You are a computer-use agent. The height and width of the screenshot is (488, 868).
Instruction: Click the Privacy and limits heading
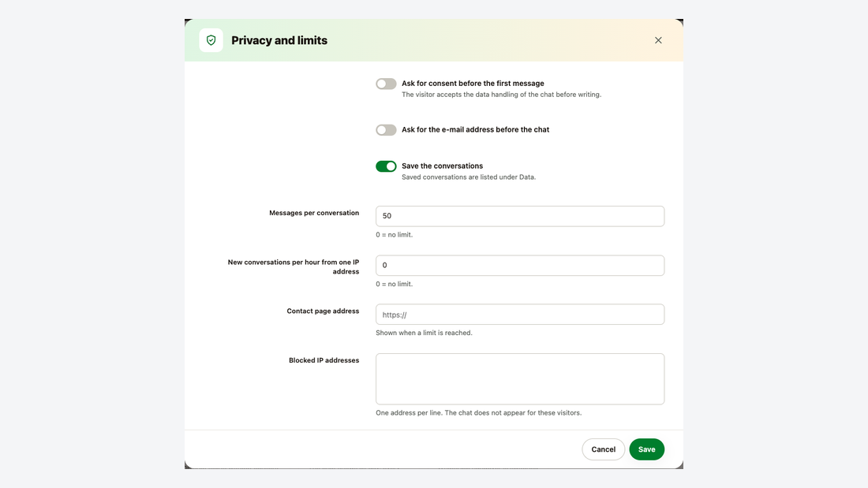coord(279,40)
